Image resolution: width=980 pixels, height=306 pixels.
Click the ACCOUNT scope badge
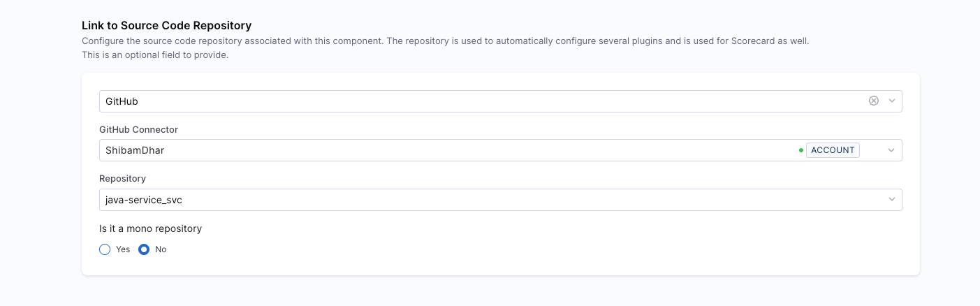[x=833, y=150]
